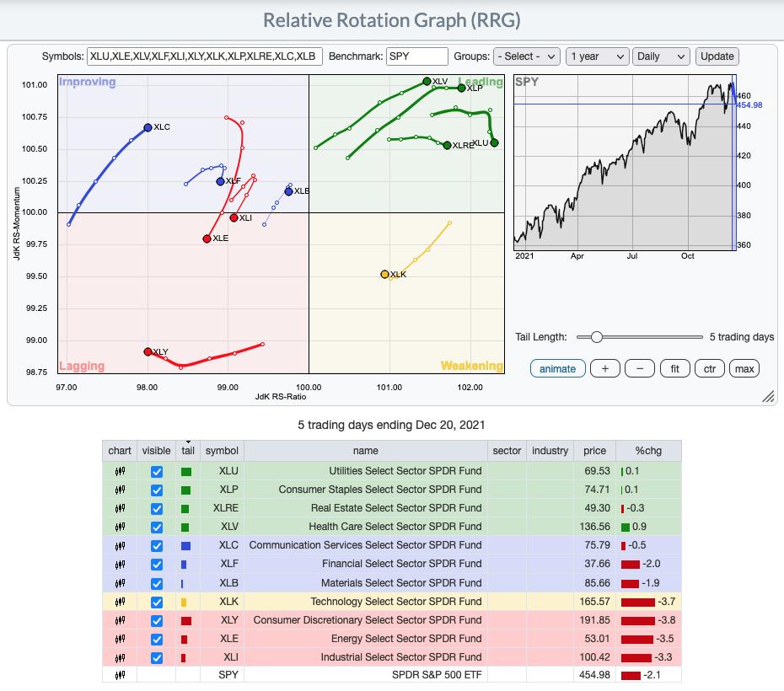This screenshot has height=691, width=784.
Task: Open the chart icon in the XLU row
Action: [120, 471]
